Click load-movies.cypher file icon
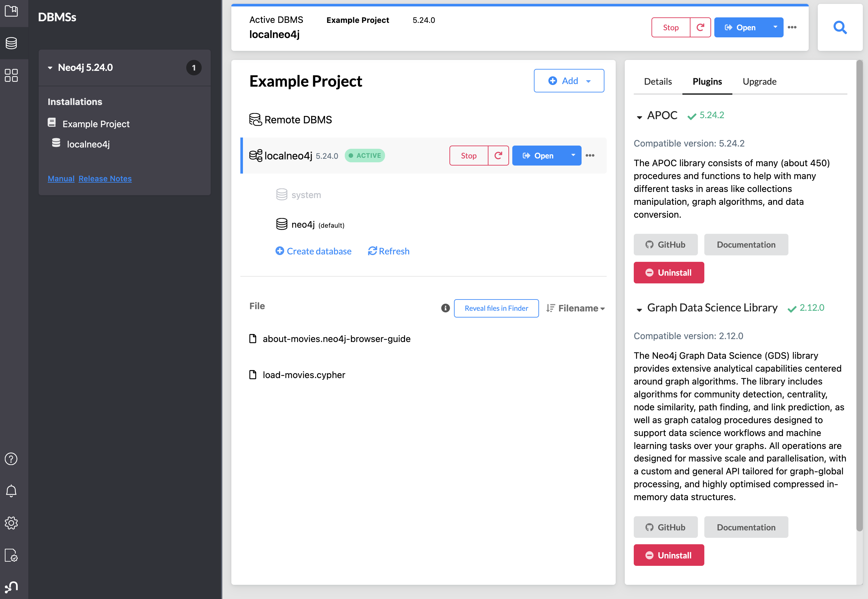868x599 pixels. [x=253, y=375]
